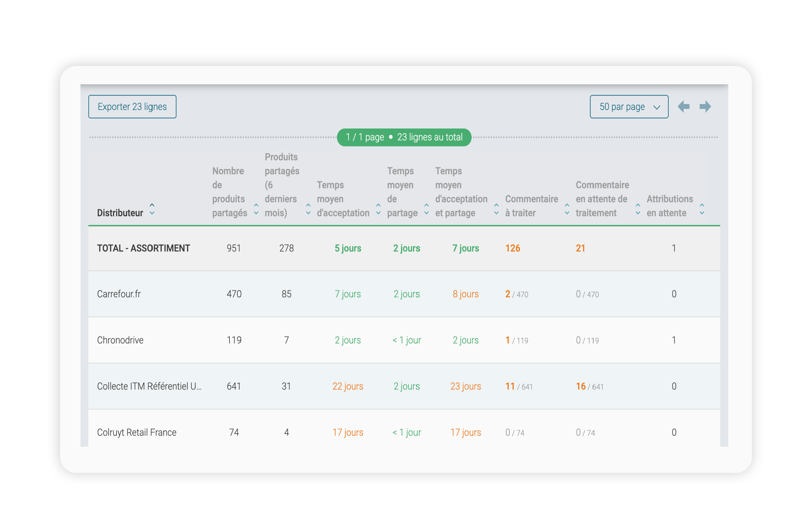812x531 pixels.
Task: Click the total 126 comments to process
Action: [513, 248]
